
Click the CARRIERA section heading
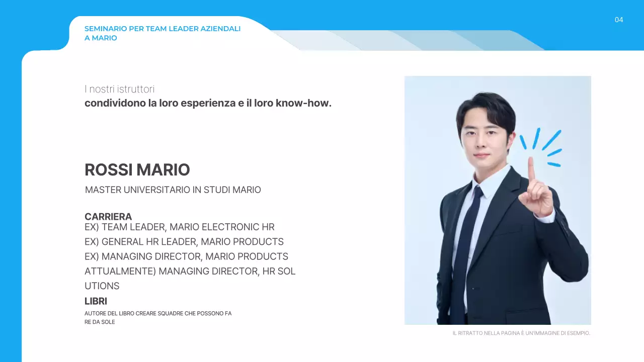click(x=108, y=217)
